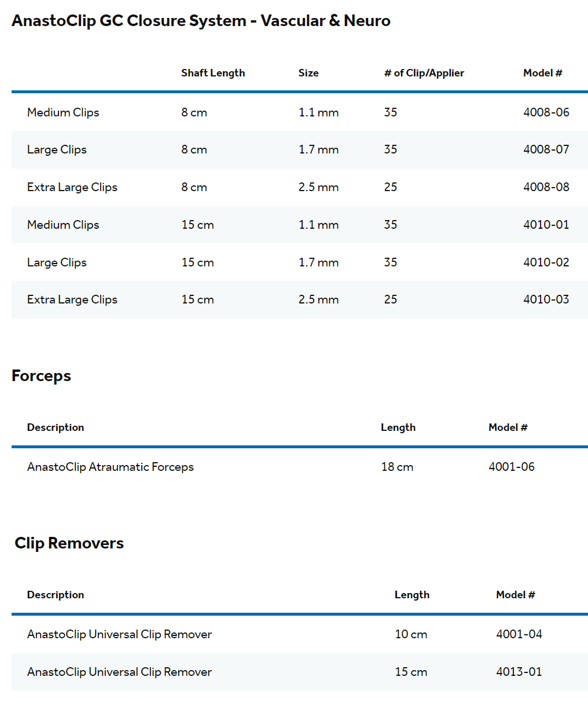Click Large Clips in 15 cm row
The image size is (588, 706).
click(57, 262)
